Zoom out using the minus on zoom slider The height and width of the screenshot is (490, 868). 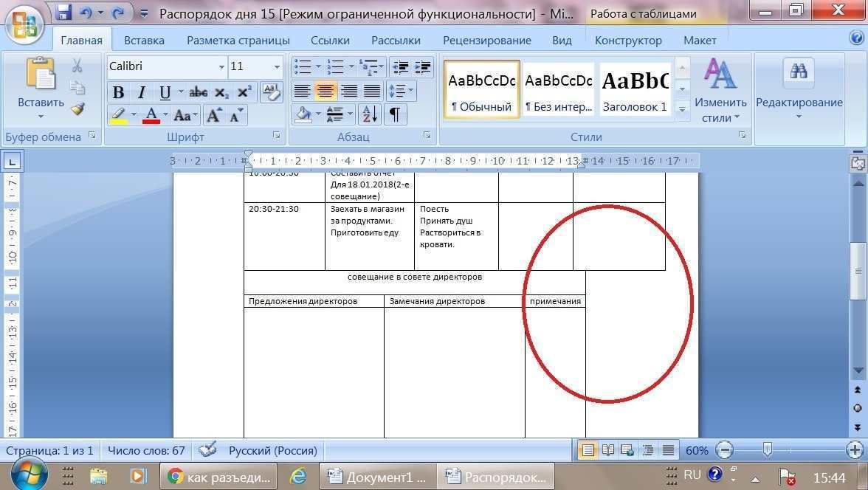pos(723,450)
